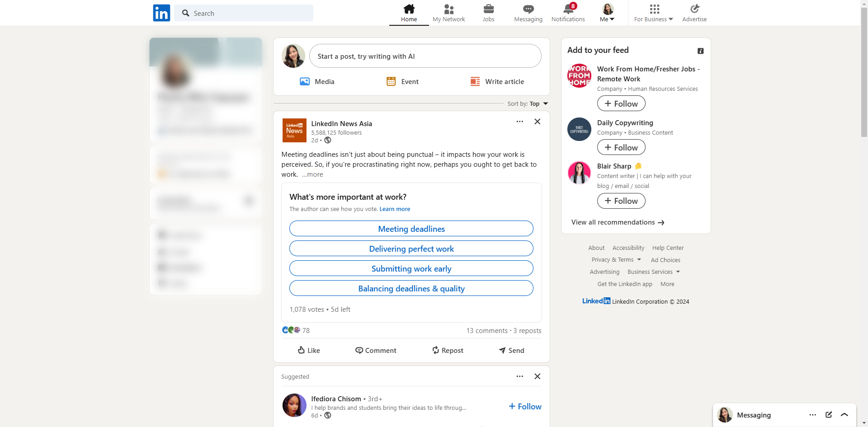
Task: Go to My Network
Action: click(x=449, y=13)
